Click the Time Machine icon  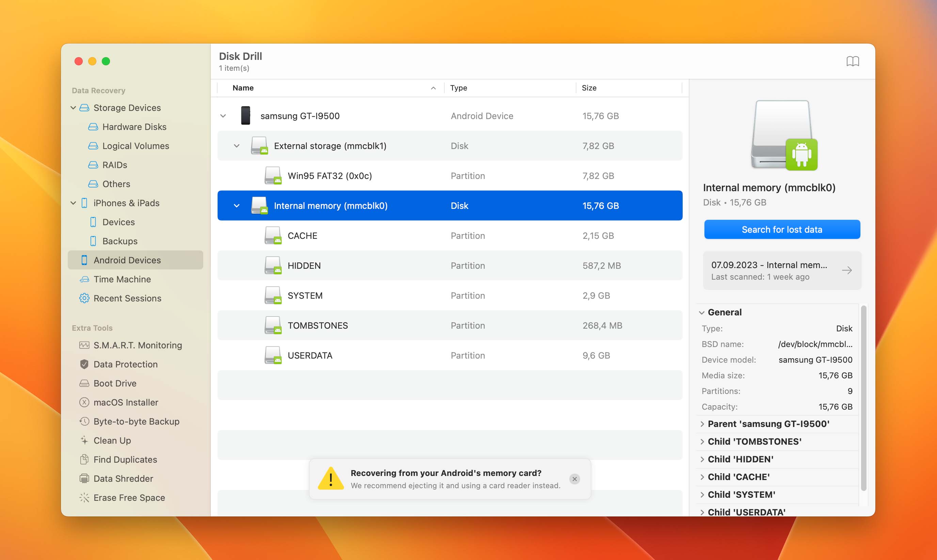(x=84, y=279)
